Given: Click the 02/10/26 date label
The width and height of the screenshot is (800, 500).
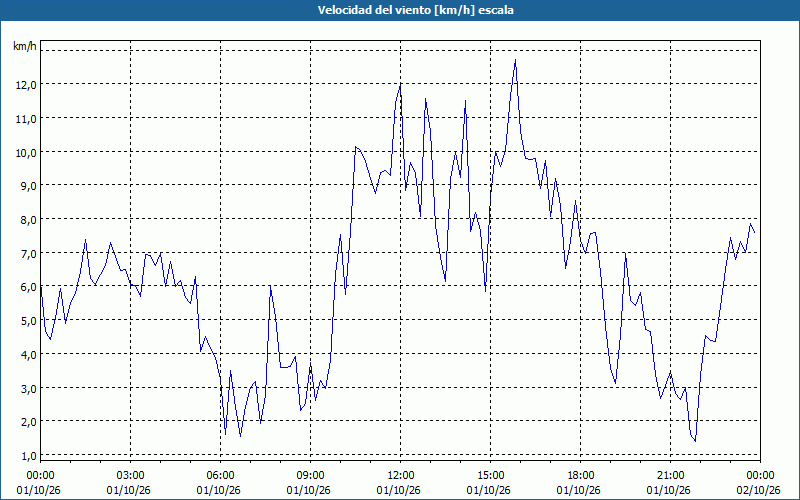Looking at the screenshot, I should coord(759,490).
